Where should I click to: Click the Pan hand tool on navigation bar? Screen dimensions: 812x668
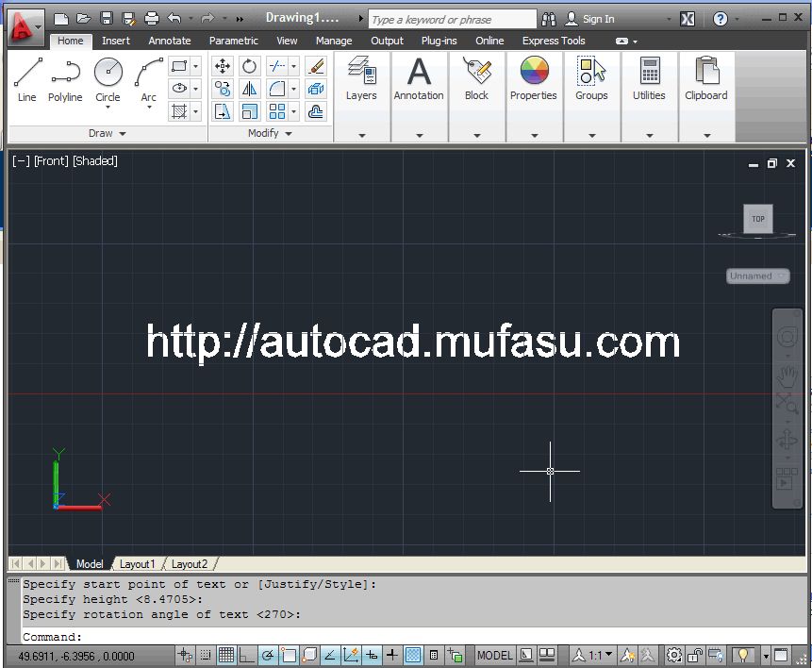pos(787,376)
